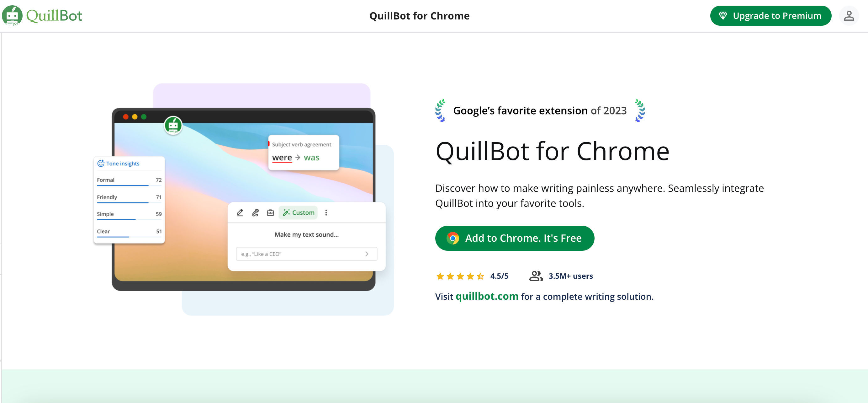Click Add to Chrome. It's Free button
This screenshot has width=868, height=403.
[x=514, y=238]
